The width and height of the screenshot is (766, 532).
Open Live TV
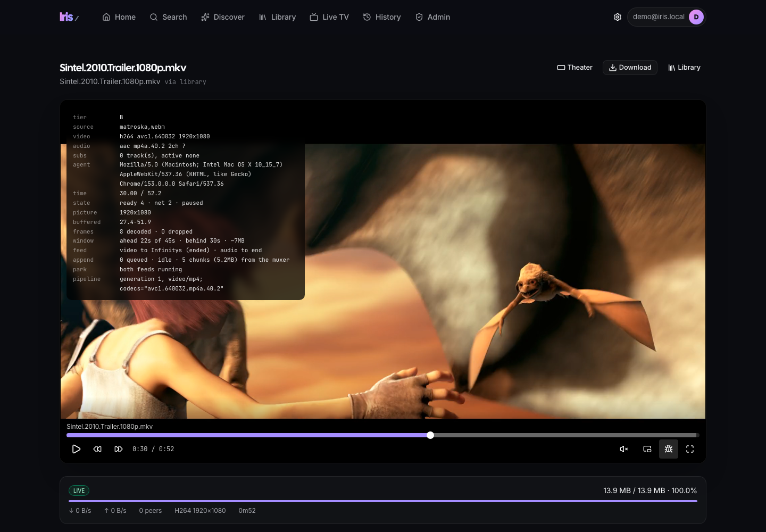click(x=329, y=17)
